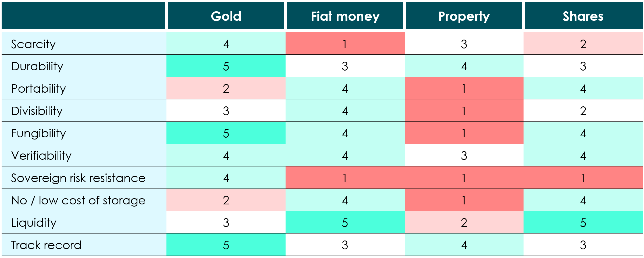Click the Scarcity row label
The image size is (644, 258).
pyautogui.click(x=33, y=44)
